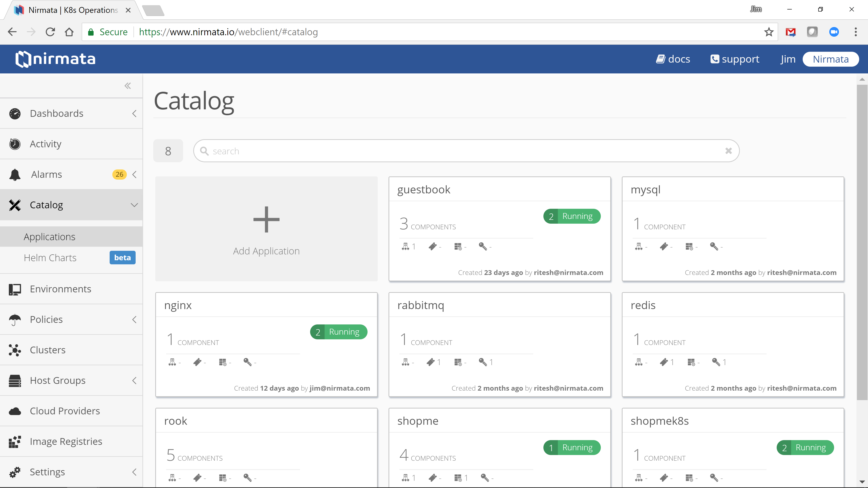Open the support link
Viewport: 868px width, 488px height.
[735, 59]
